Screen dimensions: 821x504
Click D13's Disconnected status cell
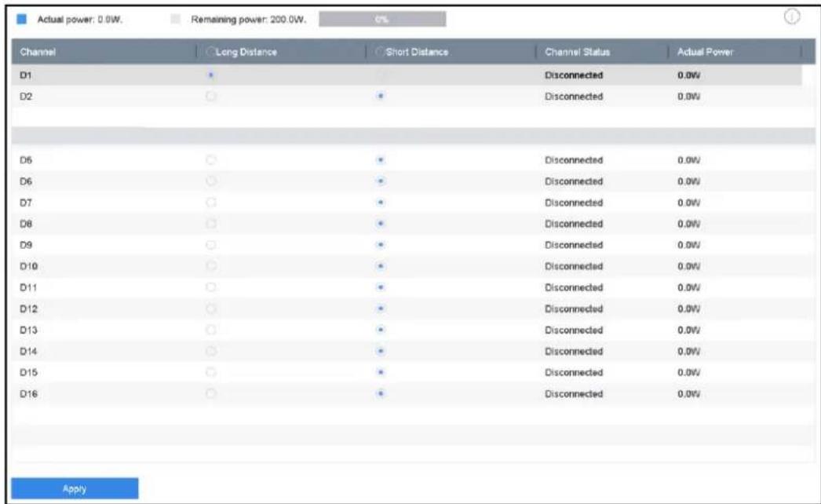574,330
